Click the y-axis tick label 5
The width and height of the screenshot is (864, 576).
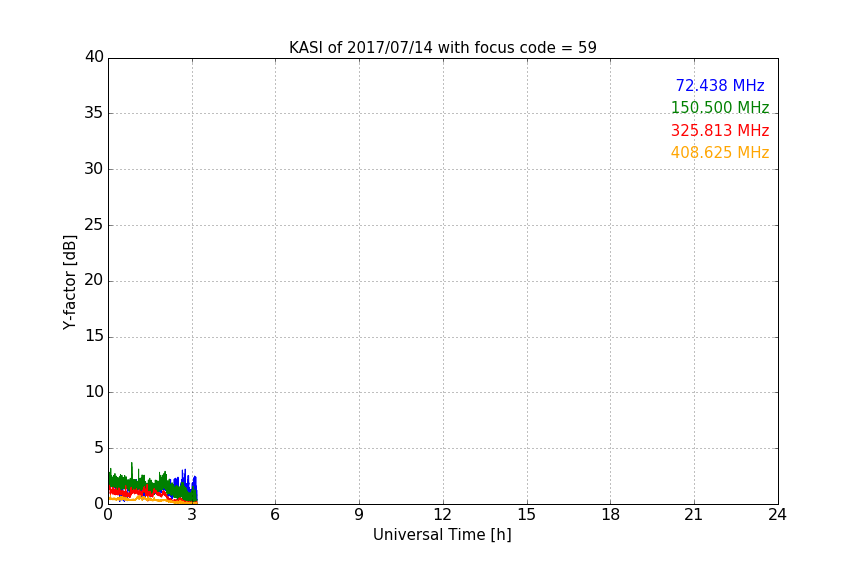tap(99, 448)
